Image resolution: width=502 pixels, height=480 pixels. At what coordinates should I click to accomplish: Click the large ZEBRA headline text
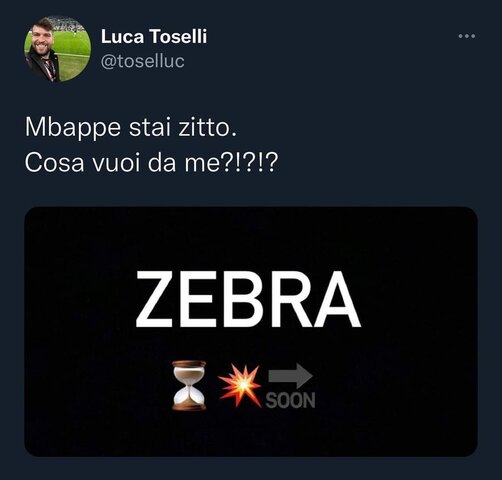tap(248, 299)
